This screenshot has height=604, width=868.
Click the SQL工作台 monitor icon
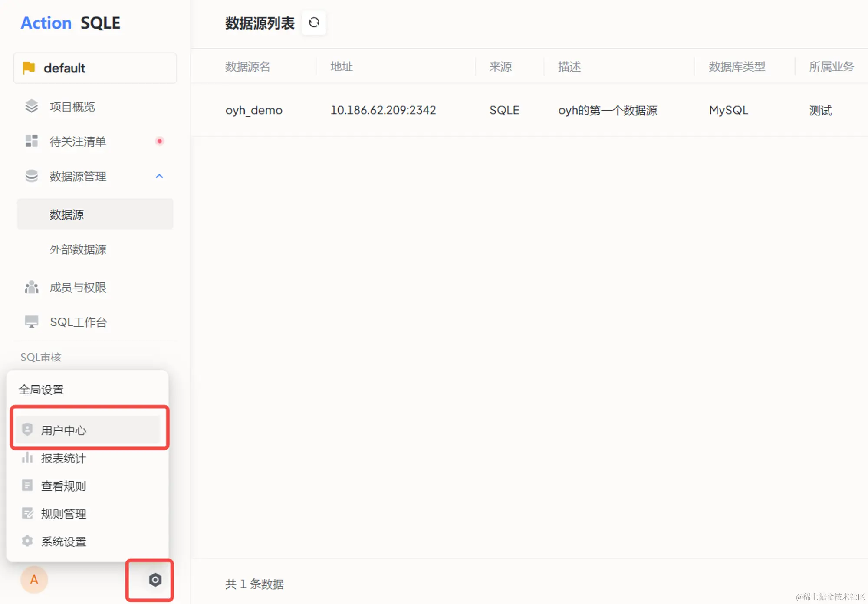(x=32, y=322)
